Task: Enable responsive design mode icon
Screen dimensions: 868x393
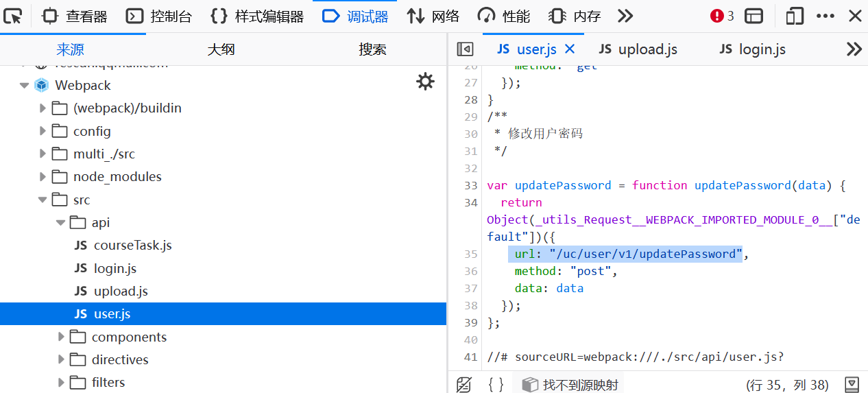Action: 795,16
